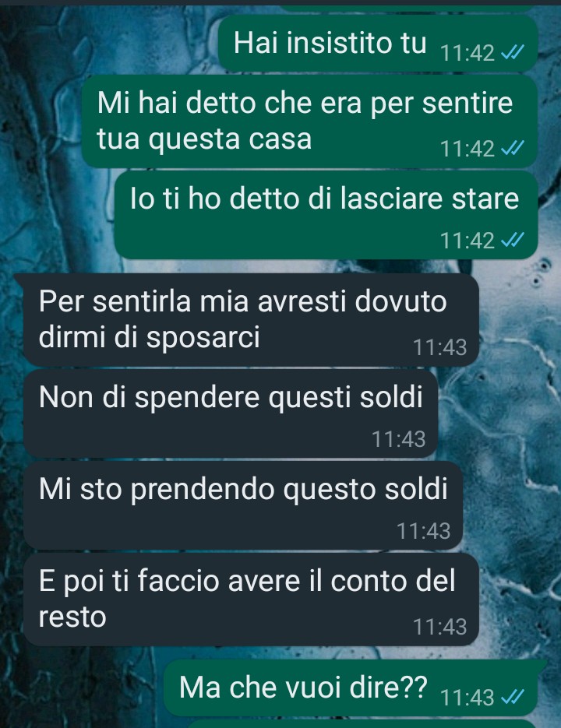Click the double-check icon on "tua questa casa" message

pos(513,149)
